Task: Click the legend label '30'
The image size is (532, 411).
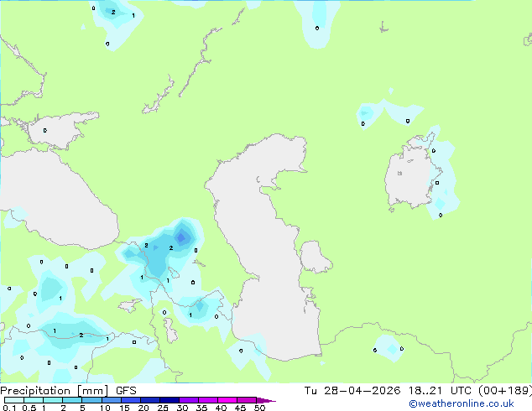Action: (183, 408)
